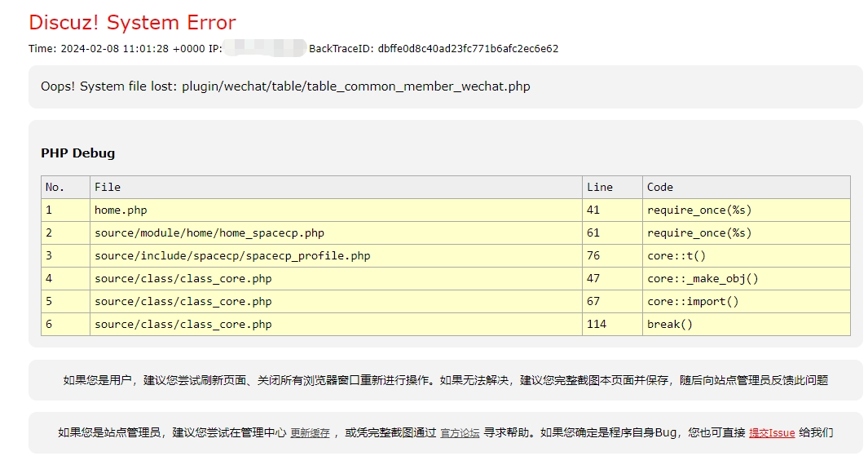Click the PHP Debug heading
Viewport: 868px width, 456px height.
pyautogui.click(x=77, y=153)
